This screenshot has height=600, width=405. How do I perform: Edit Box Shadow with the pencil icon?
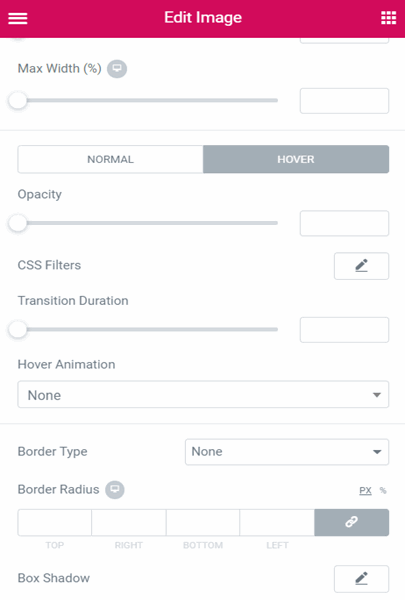361,579
